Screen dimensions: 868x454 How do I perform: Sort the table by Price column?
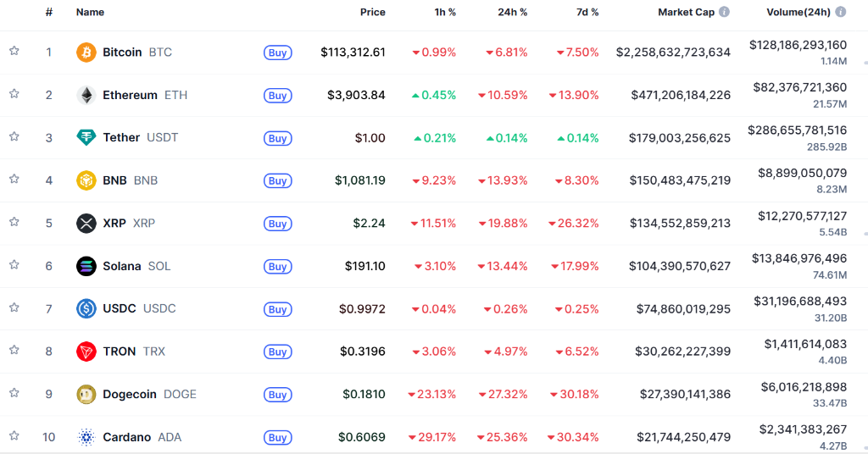click(x=371, y=12)
